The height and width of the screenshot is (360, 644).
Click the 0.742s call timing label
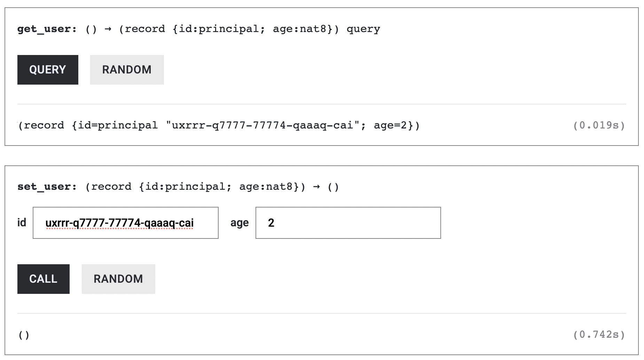599,335
